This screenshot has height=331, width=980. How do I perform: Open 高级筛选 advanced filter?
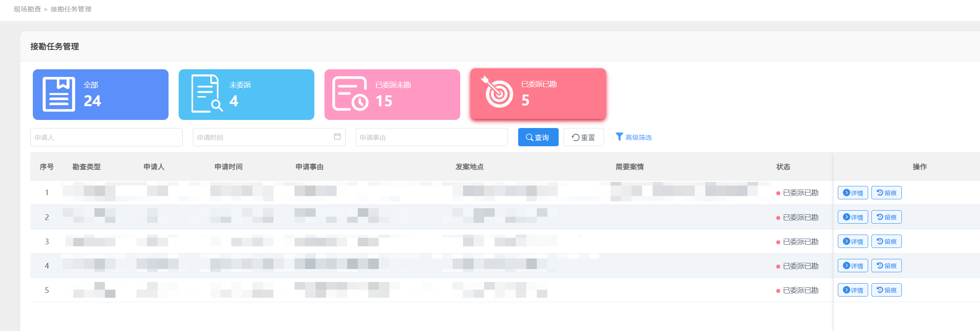coord(634,137)
